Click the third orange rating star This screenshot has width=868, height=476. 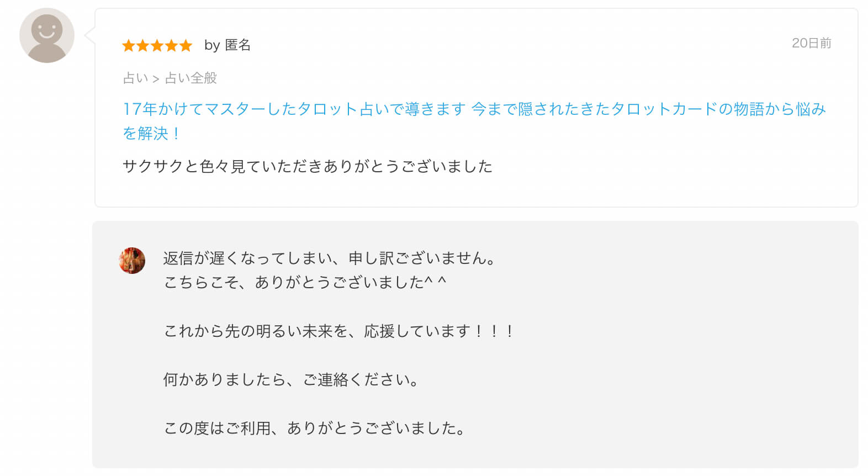[157, 45]
